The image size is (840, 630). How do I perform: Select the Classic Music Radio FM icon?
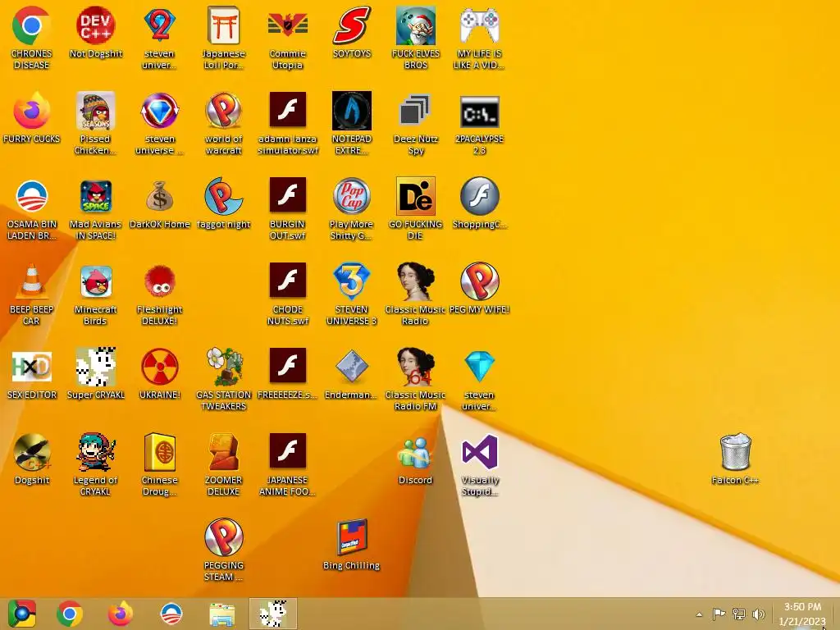point(416,367)
